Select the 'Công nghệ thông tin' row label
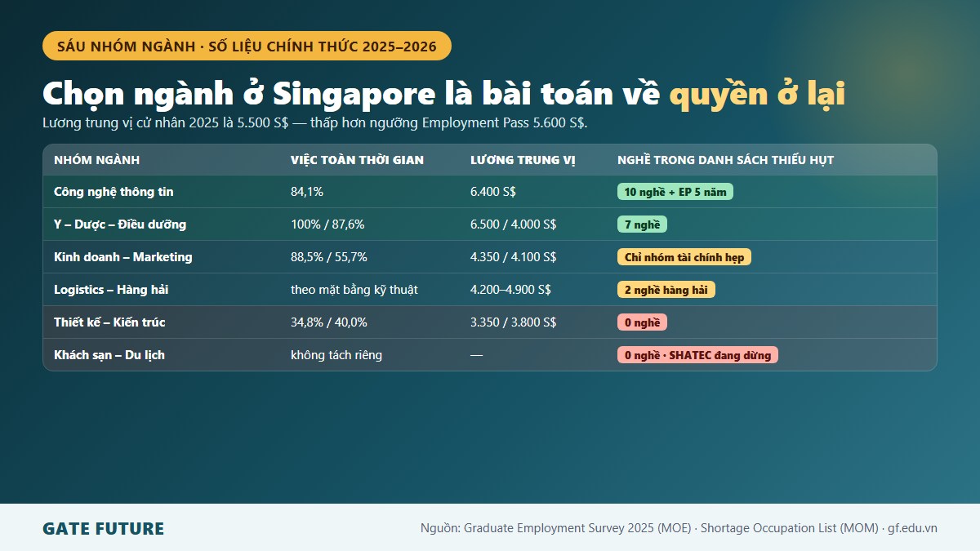 114,192
